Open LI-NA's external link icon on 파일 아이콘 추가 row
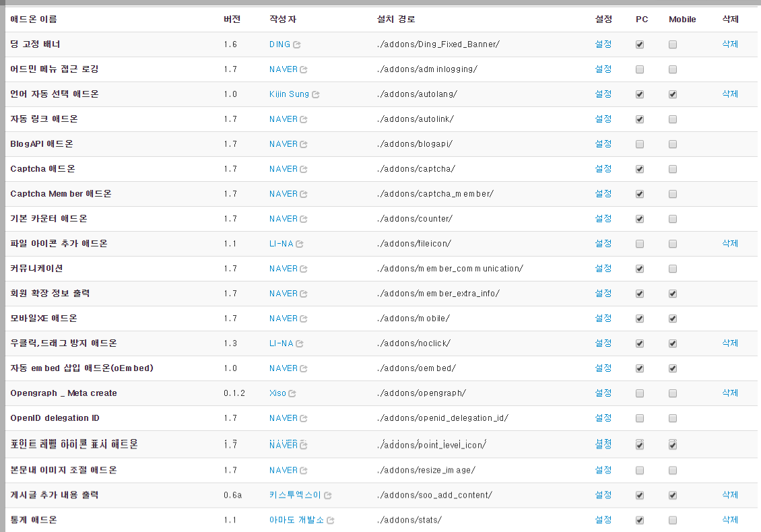This screenshot has height=532, width=761. [300, 243]
